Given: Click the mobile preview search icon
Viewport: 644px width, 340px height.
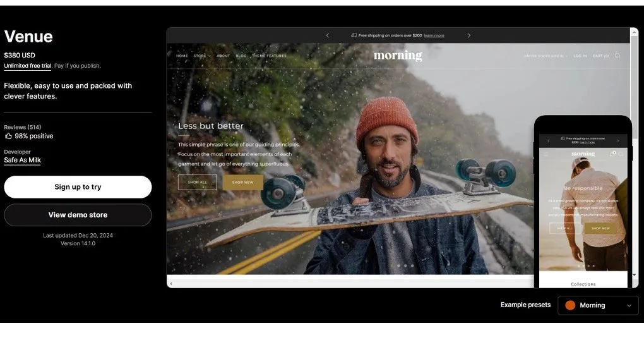Looking at the screenshot, I should click(x=621, y=154).
